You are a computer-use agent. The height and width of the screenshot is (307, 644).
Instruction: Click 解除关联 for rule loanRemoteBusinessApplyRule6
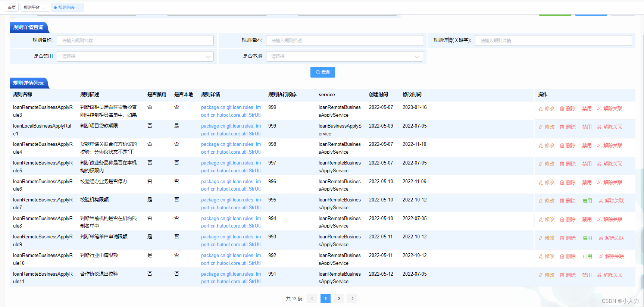(610, 182)
